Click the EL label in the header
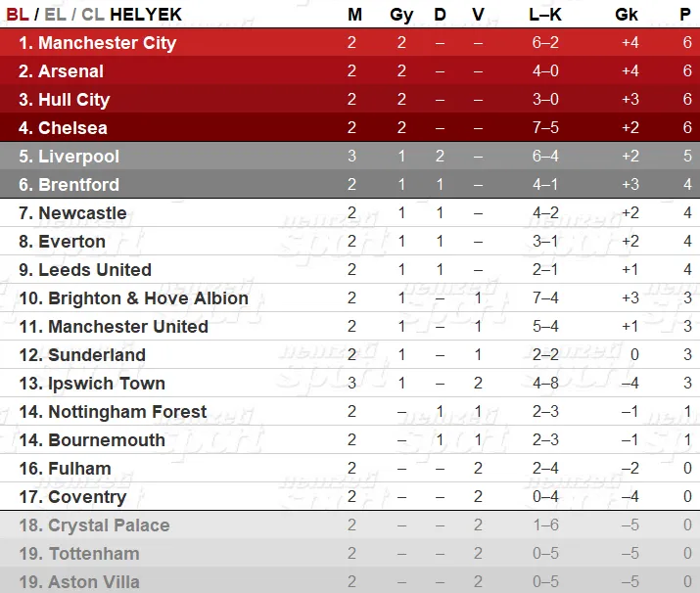This screenshot has width=700, height=593. 56,15
